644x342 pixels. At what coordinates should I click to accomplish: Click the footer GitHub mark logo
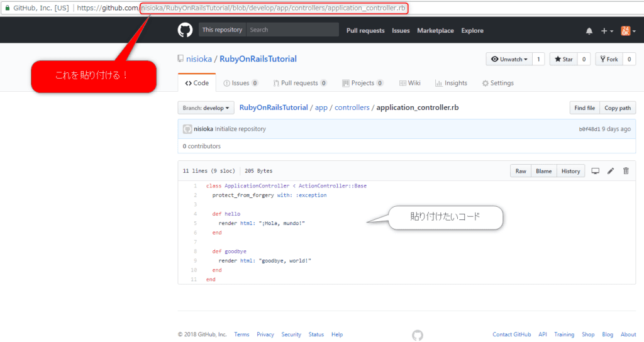pyautogui.click(x=418, y=335)
